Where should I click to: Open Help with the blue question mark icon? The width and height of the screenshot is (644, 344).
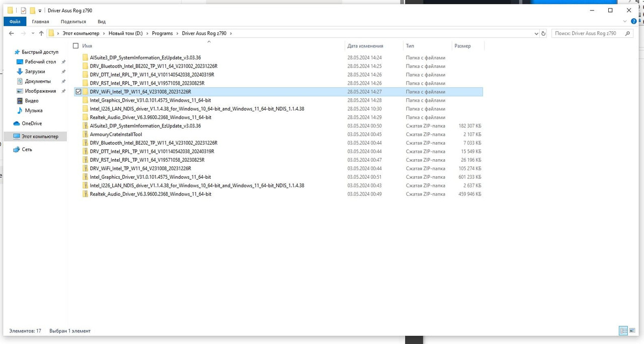[x=633, y=21]
